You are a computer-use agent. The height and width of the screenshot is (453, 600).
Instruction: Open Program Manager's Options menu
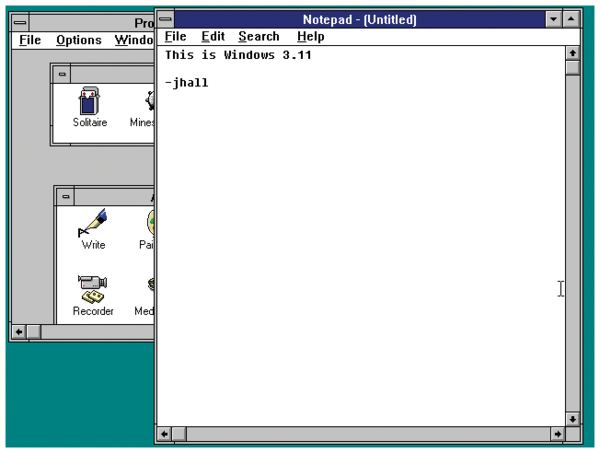[x=79, y=40]
